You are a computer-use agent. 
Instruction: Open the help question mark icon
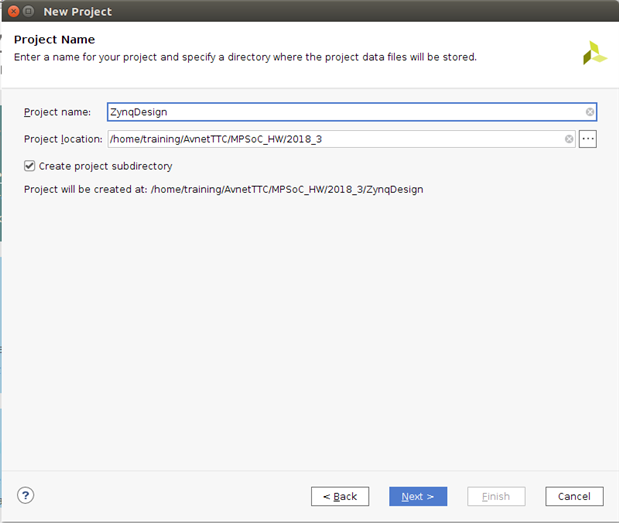(x=26, y=495)
